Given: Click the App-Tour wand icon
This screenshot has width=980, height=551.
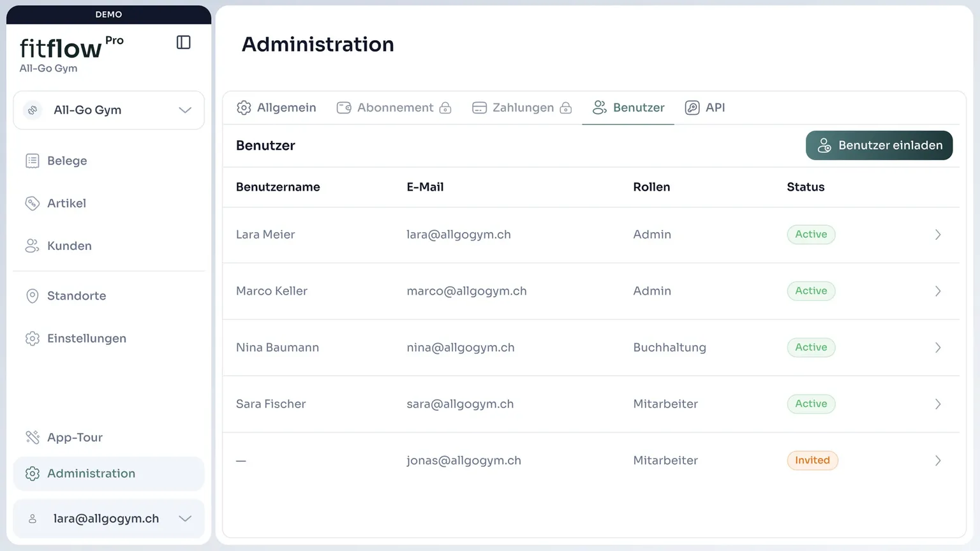Looking at the screenshot, I should [x=33, y=437].
